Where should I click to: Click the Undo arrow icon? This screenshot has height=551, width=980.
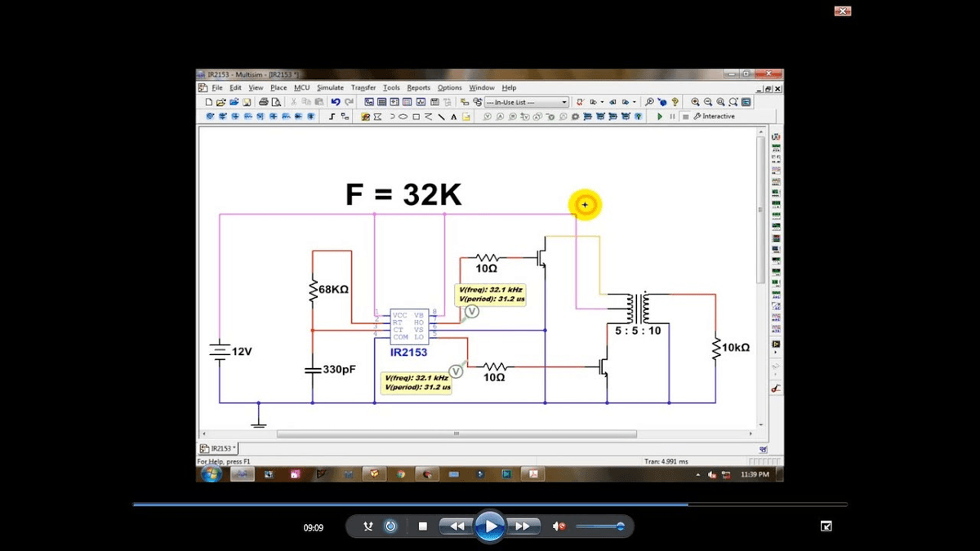pyautogui.click(x=336, y=102)
